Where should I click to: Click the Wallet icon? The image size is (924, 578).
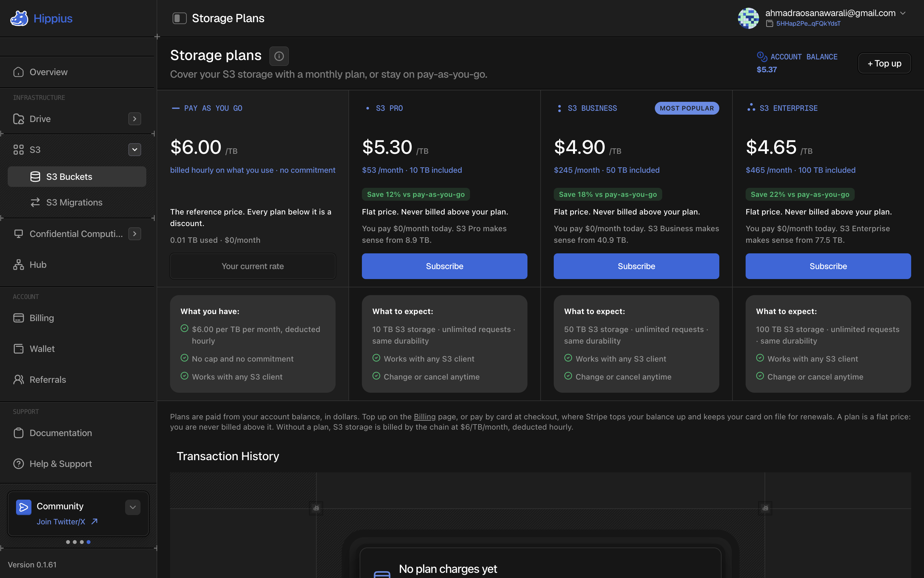pos(18,349)
